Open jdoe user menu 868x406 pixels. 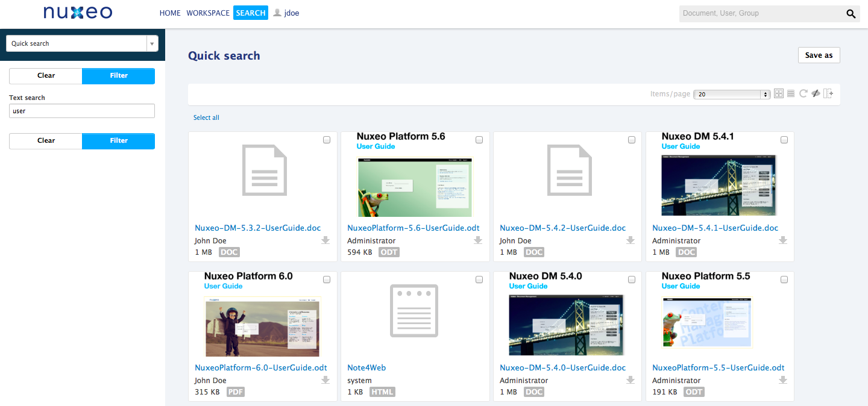click(x=292, y=13)
